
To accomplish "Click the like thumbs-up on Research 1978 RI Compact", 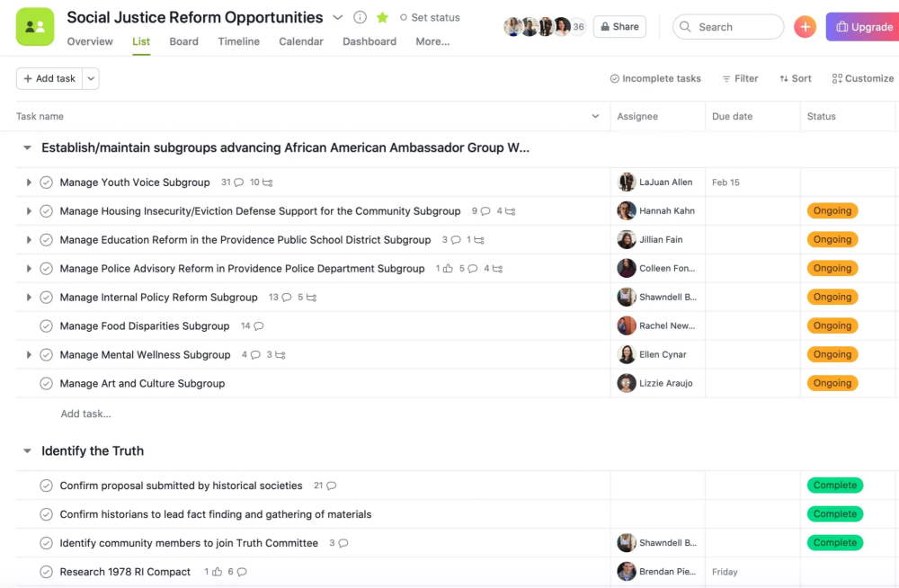I will [x=217, y=572].
